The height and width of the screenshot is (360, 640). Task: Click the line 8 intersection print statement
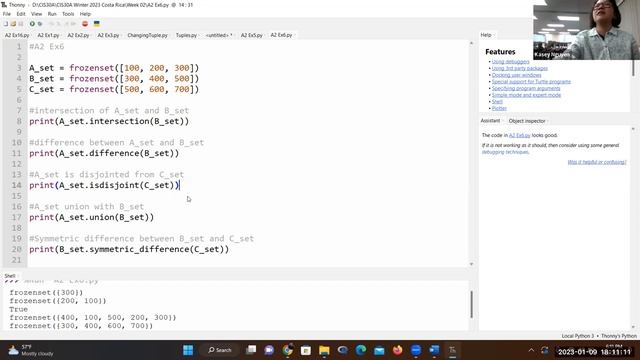[109, 121]
